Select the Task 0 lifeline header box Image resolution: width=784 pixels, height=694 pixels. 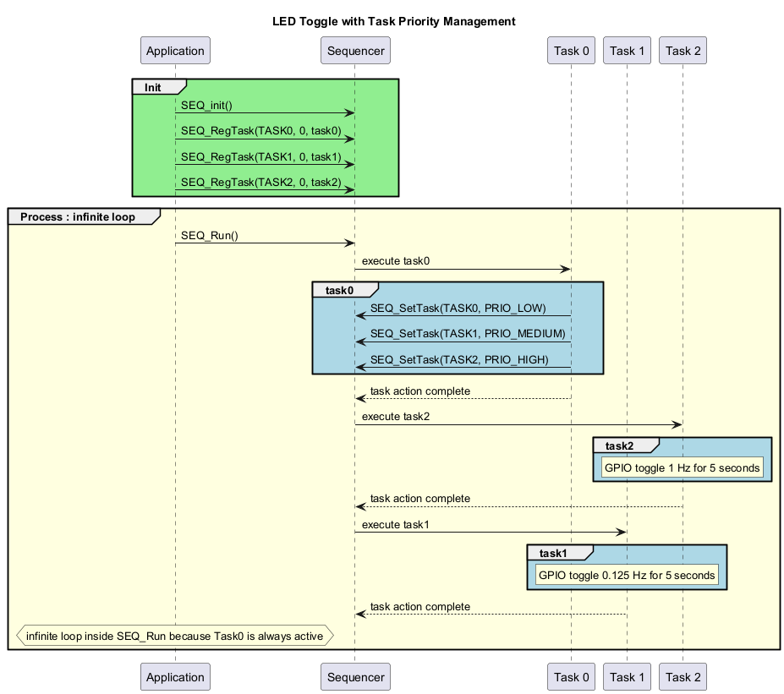[x=571, y=50]
